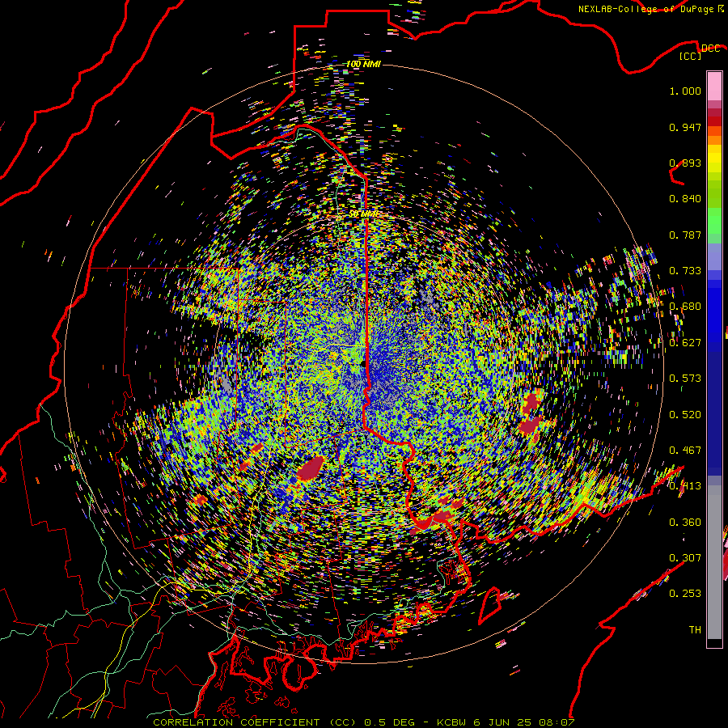
Task: Click the 6 JUN 25 08:07 timestamp
Action: (523, 722)
